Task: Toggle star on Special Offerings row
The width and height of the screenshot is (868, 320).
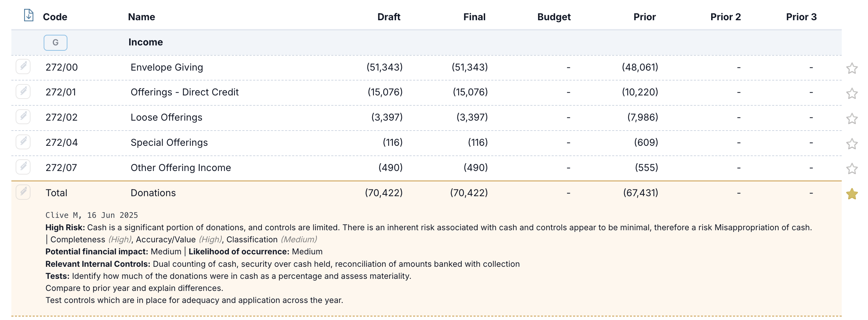Action: 852,144
